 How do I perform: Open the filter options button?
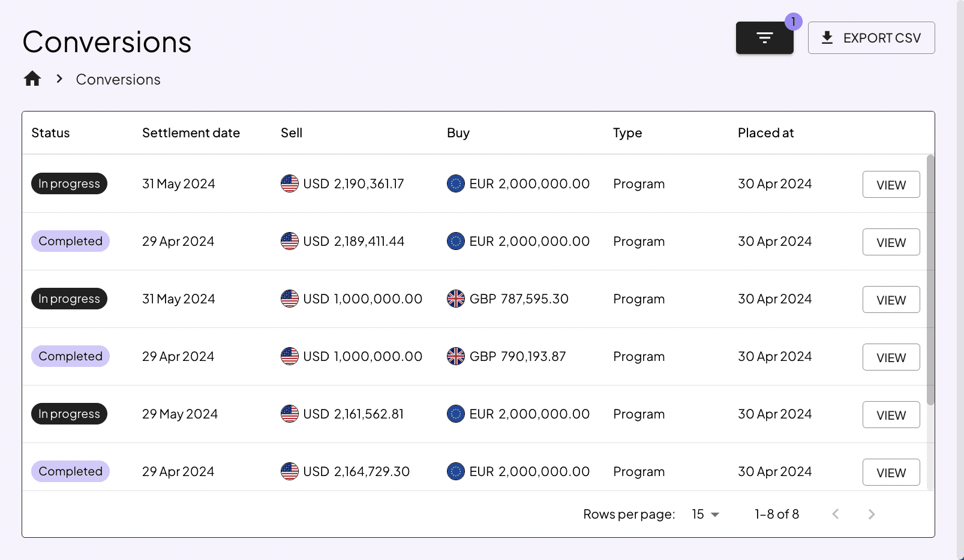[x=764, y=38]
